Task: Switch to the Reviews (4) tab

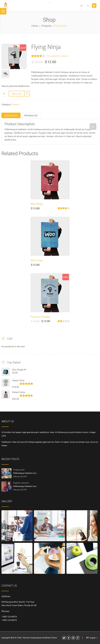Action: pos(31,115)
